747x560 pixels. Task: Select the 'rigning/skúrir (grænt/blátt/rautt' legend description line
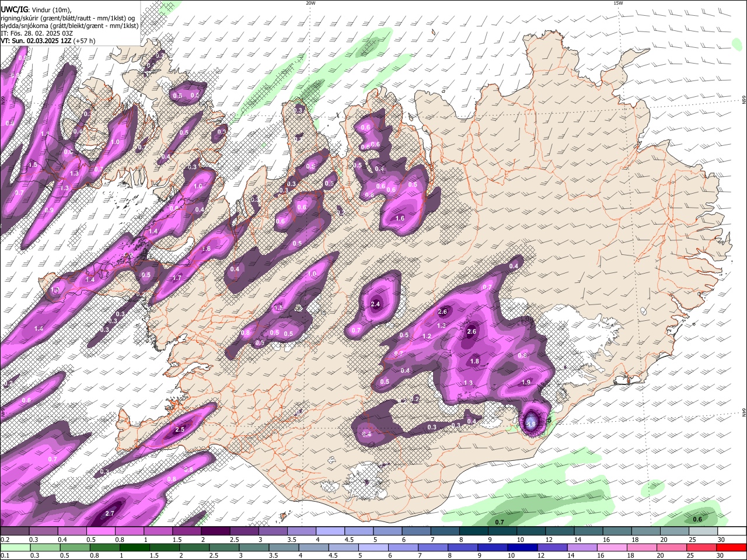pos(68,18)
